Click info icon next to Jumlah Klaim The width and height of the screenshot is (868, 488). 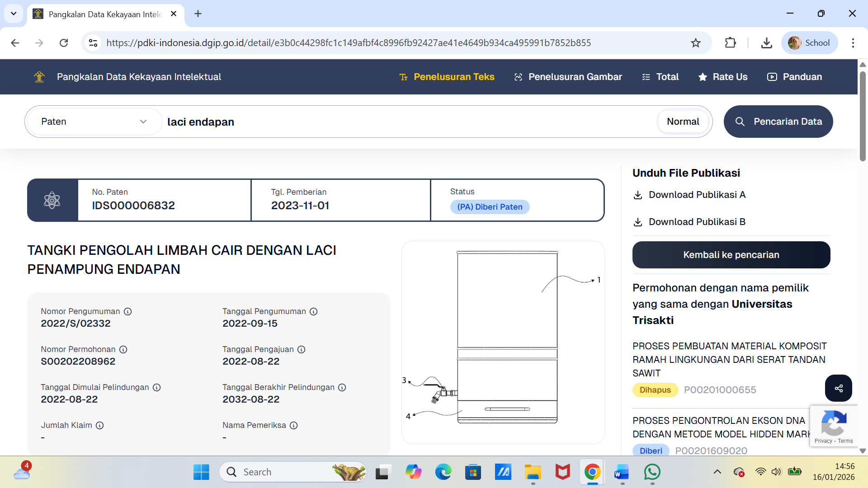point(100,425)
